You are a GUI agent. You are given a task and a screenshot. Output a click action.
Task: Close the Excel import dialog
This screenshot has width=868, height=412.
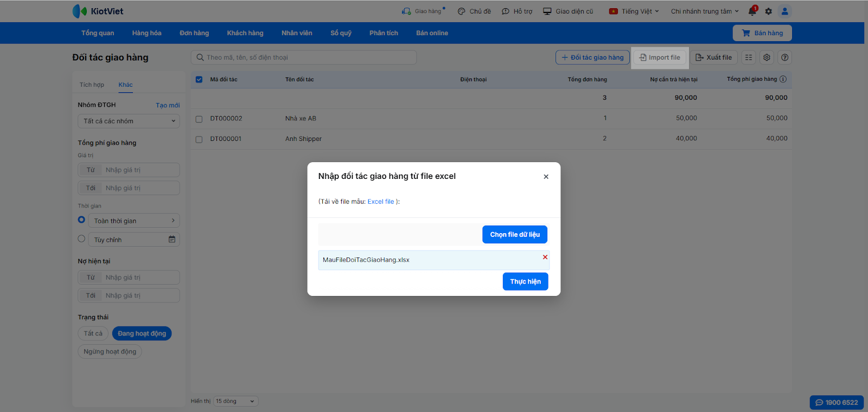click(546, 177)
